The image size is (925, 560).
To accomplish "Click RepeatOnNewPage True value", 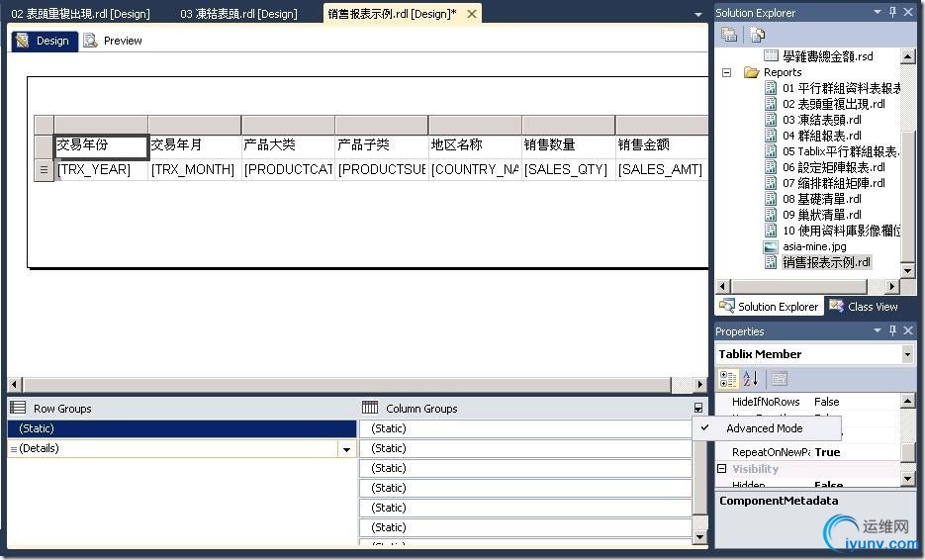I will tap(827, 452).
